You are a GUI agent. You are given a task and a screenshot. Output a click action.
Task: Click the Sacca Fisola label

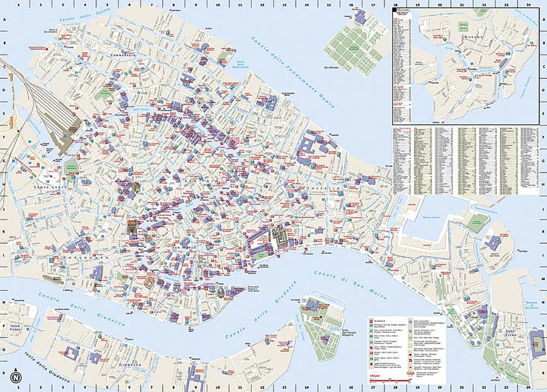coord(16,327)
